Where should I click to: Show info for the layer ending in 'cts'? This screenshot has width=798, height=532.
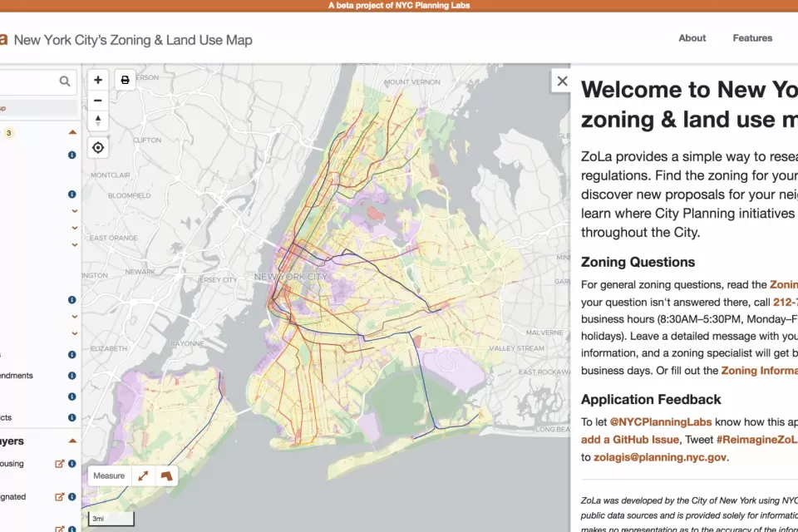(71, 417)
